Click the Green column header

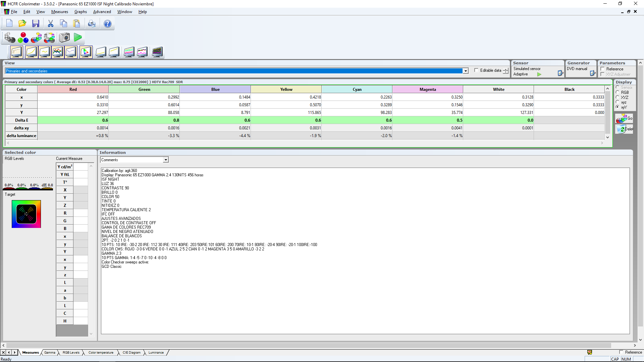click(x=144, y=89)
